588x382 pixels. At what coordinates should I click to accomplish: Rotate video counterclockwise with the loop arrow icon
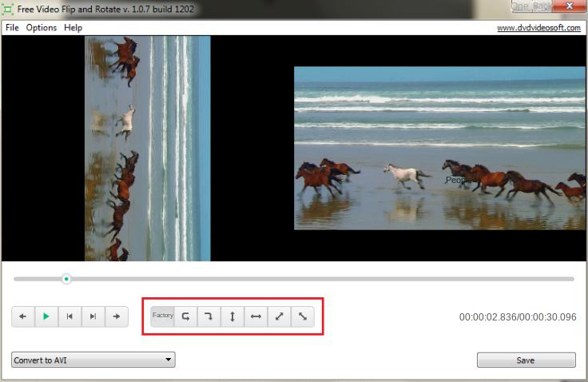(185, 316)
